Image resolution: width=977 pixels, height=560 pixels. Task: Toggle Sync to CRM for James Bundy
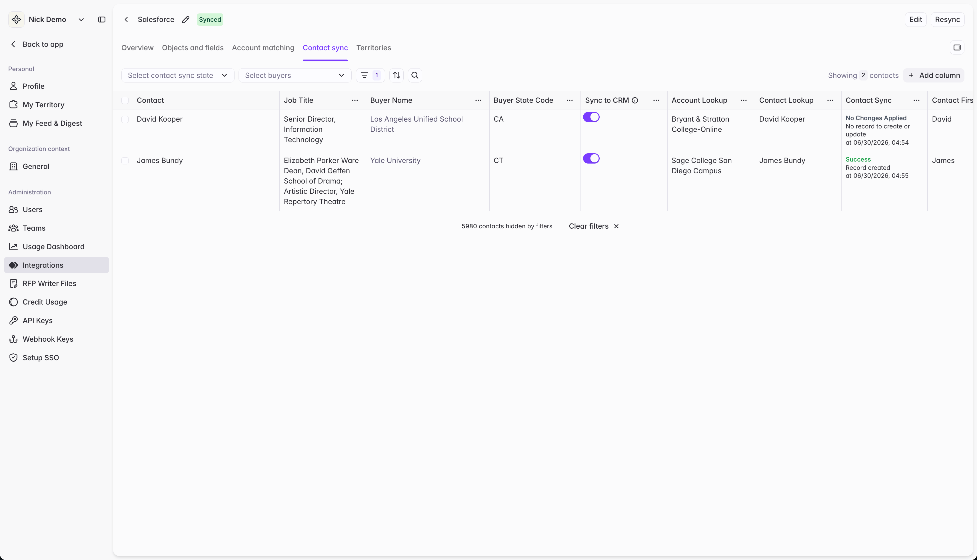591,158
